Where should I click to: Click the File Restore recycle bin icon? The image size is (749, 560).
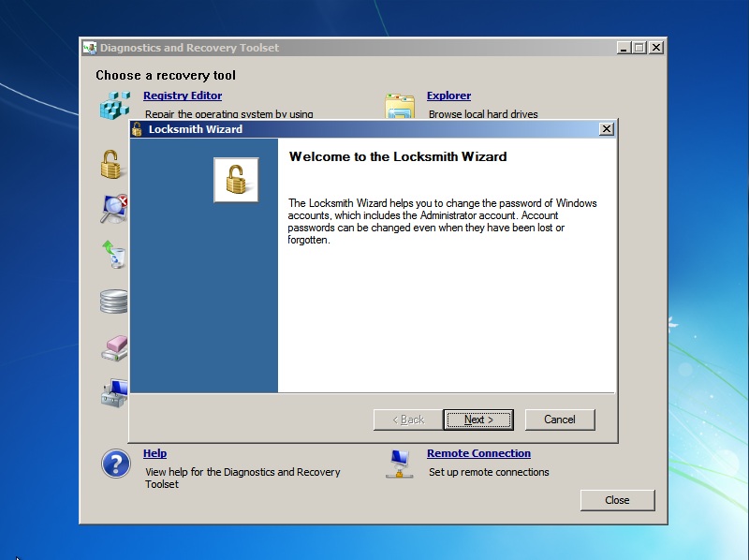point(114,254)
